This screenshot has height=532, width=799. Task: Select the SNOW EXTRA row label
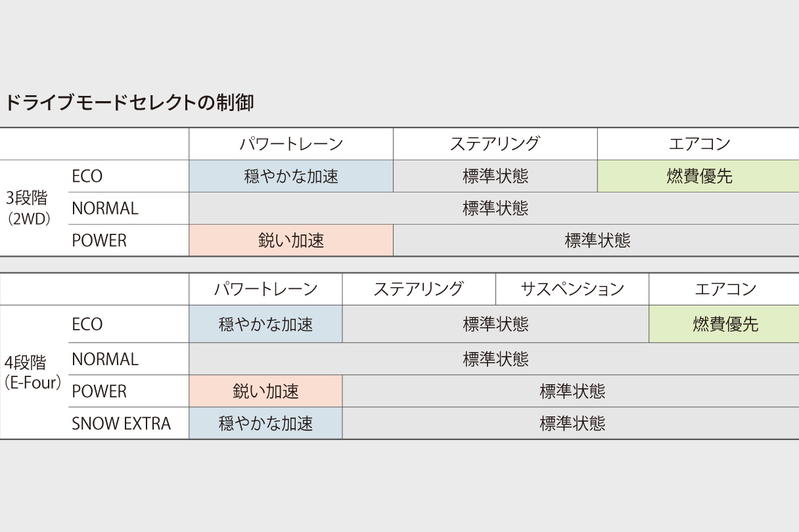(121, 424)
